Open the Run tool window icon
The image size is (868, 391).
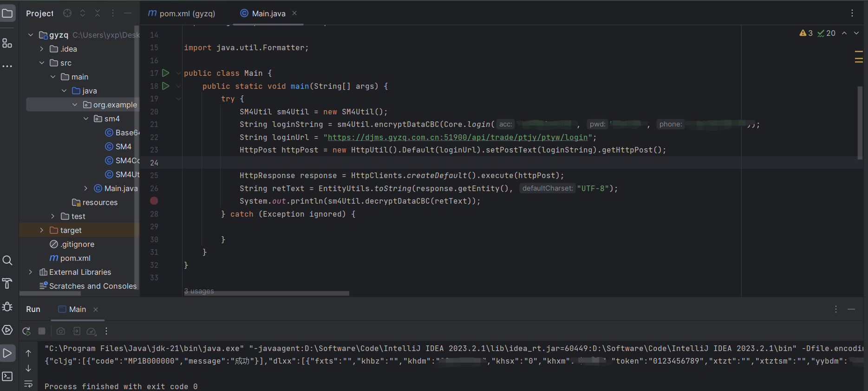(x=7, y=353)
